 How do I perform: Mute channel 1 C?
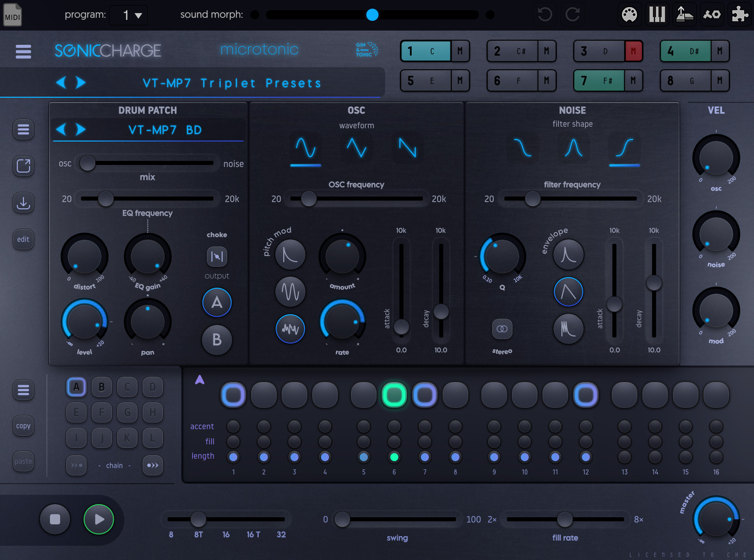tap(460, 51)
